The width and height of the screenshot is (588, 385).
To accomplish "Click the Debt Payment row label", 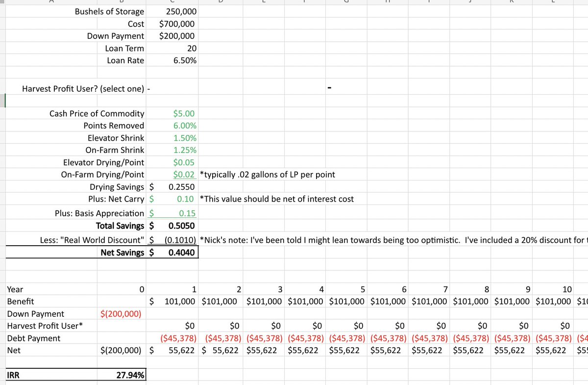I will pyautogui.click(x=34, y=338).
